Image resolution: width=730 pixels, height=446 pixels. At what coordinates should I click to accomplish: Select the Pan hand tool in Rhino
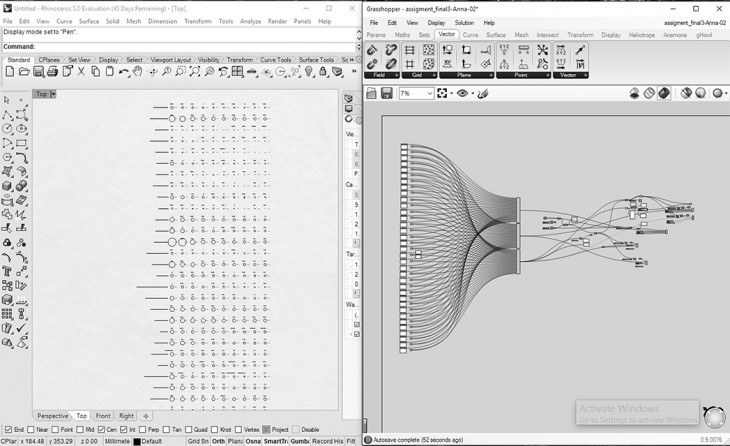click(x=138, y=72)
